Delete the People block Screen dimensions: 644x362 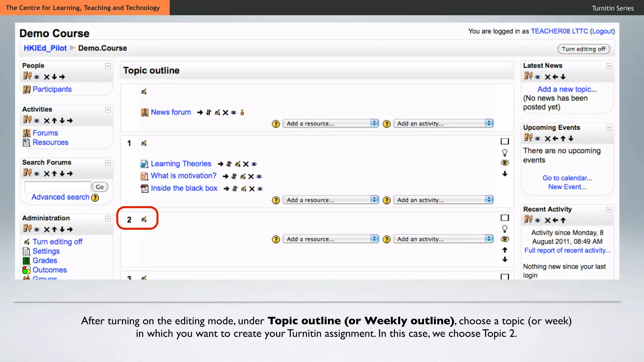coord(47,77)
